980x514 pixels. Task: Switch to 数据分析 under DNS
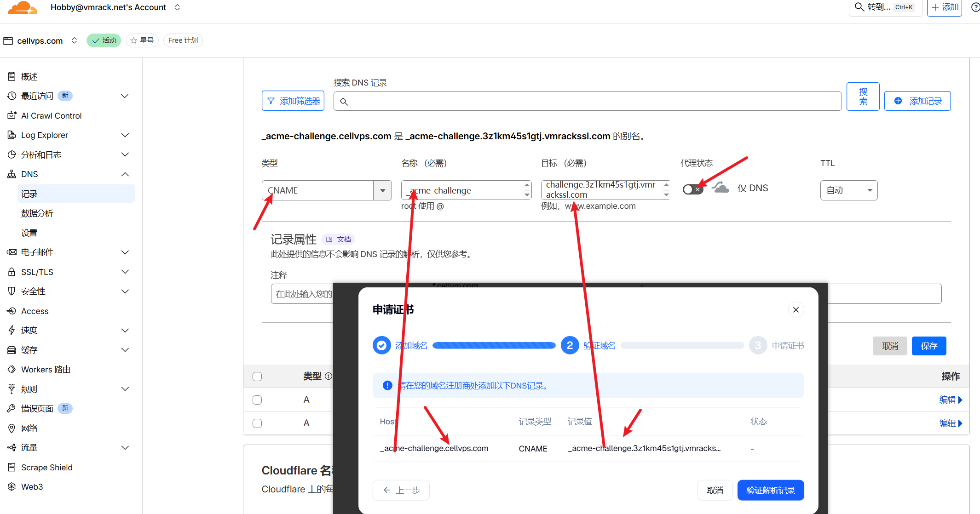tap(37, 213)
